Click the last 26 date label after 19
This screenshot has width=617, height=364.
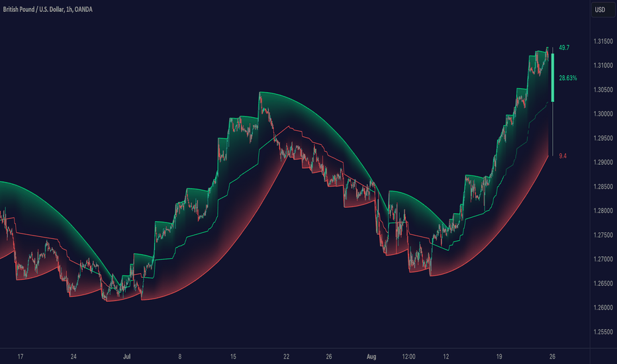click(552, 357)
